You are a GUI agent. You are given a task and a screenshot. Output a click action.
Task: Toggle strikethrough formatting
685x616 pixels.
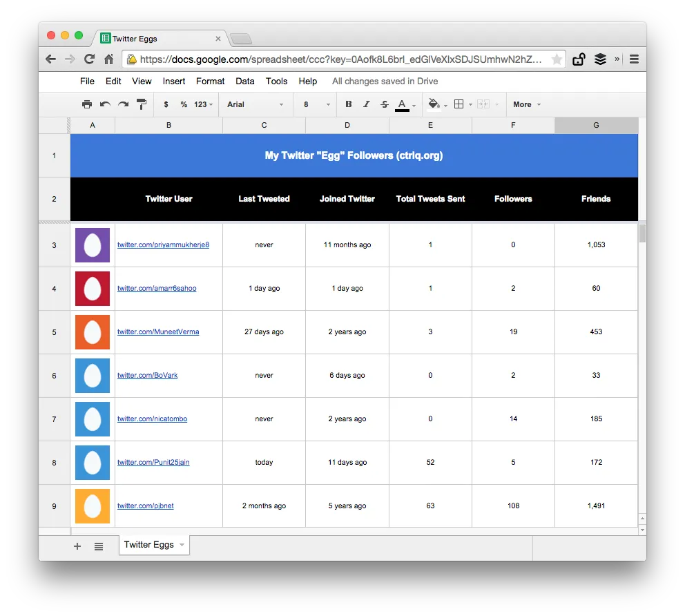tap(385, 104)
